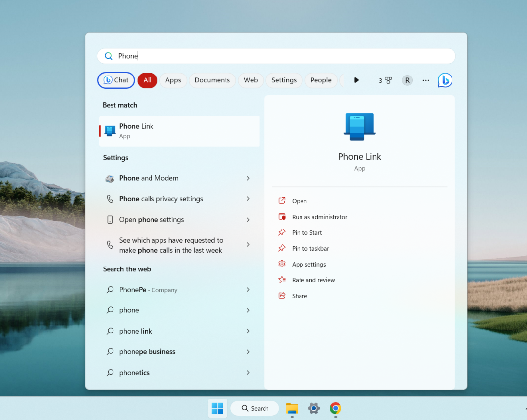Expand the "phone link" web suggestion chevron
This screenshot has width=527, height=420.
click(248, 331)
